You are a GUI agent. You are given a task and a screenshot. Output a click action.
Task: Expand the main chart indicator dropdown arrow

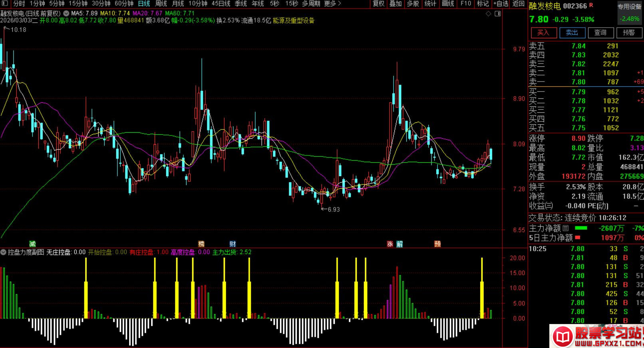66,13
